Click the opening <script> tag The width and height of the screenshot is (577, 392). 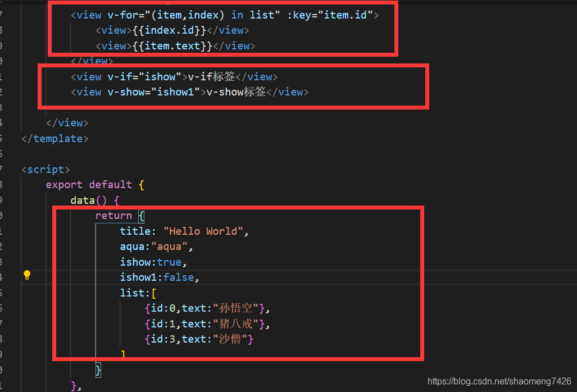click(46, 170)
